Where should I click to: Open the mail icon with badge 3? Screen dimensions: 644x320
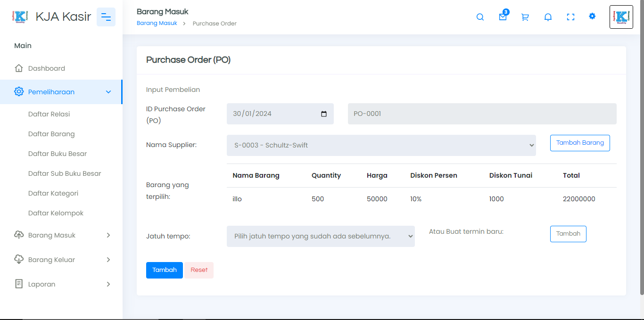click(503, 16)
